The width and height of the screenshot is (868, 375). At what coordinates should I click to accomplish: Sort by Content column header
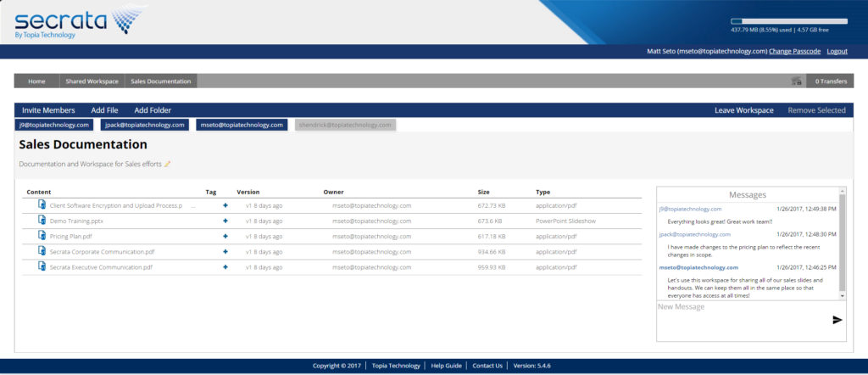point(39,193)
